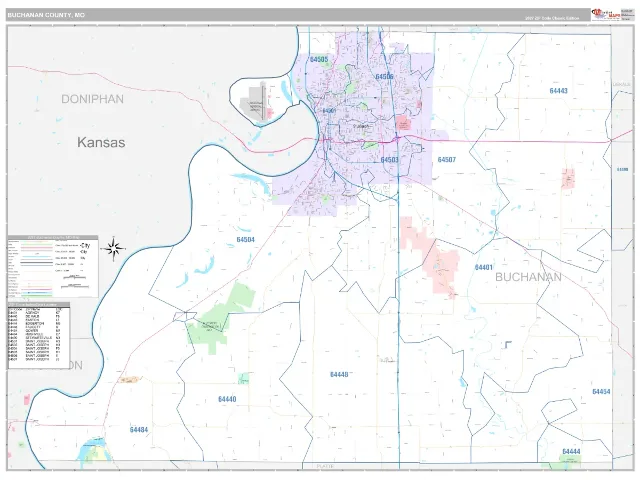Viewport: 640px width, 480px height.
Task: Click the publisher logo in the header
Action: (x=606, y=15)
